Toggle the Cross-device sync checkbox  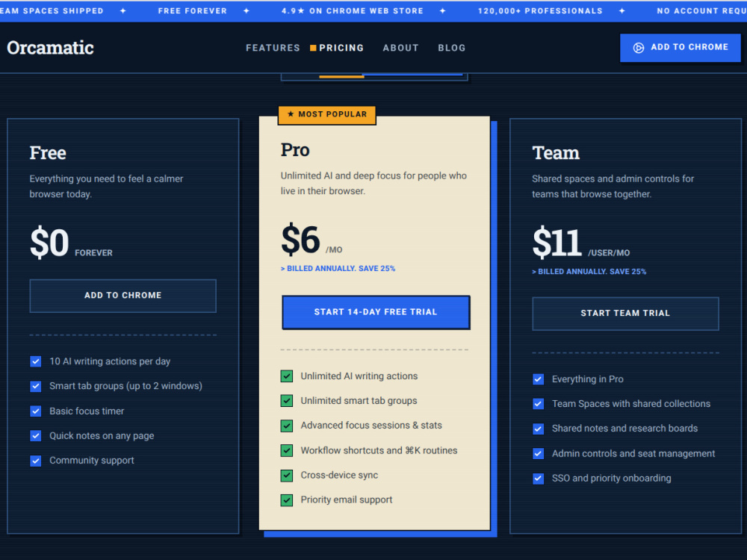287,475
